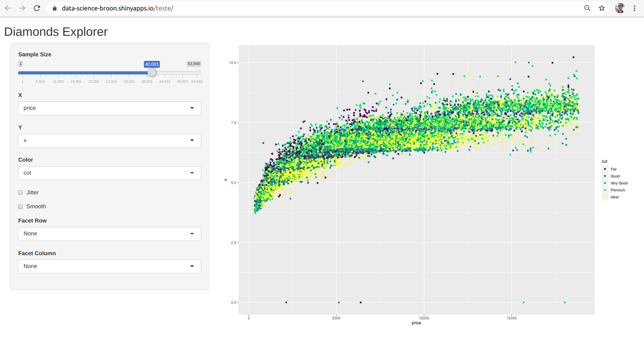The width and height of the screenshot is (644, 348).
Task: Reload the page with refresh icon
Action: pos(37,8)
